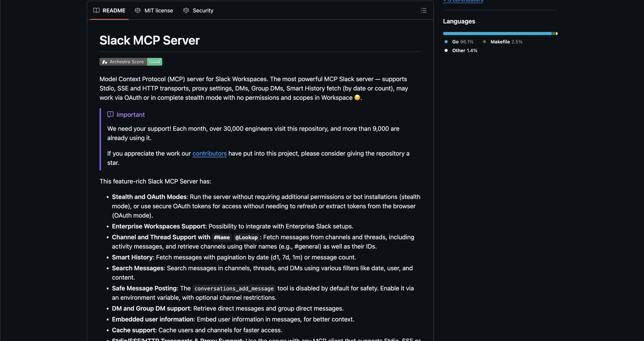This screenshot has width=644, height=341.
Task: Click the README book icon
Action: [x=96, y=10]
